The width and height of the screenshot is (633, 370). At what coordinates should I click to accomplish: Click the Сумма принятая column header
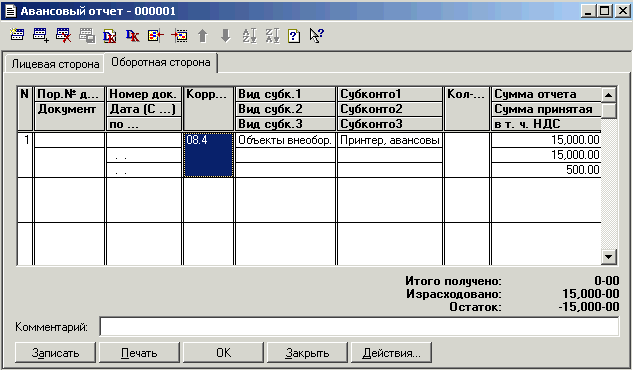pos(546,109)
